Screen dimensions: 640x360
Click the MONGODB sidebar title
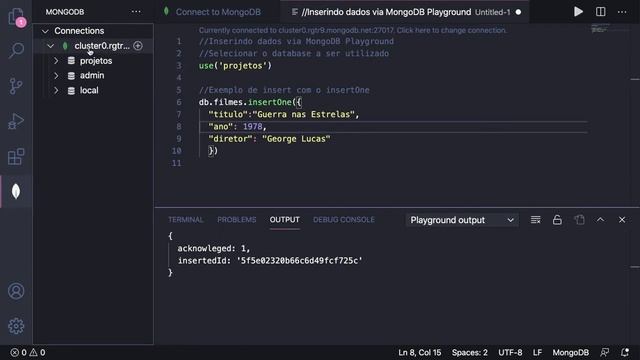[x=65, y=12]
